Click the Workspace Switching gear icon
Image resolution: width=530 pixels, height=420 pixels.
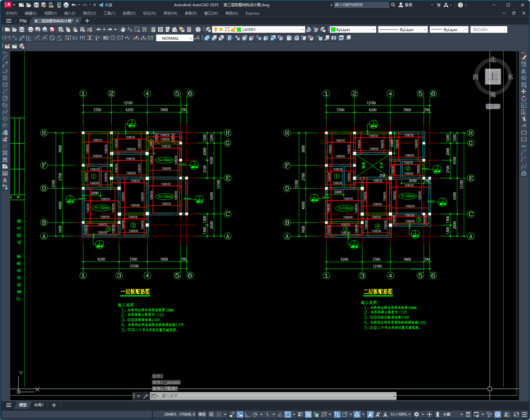[x=417, y=414]
